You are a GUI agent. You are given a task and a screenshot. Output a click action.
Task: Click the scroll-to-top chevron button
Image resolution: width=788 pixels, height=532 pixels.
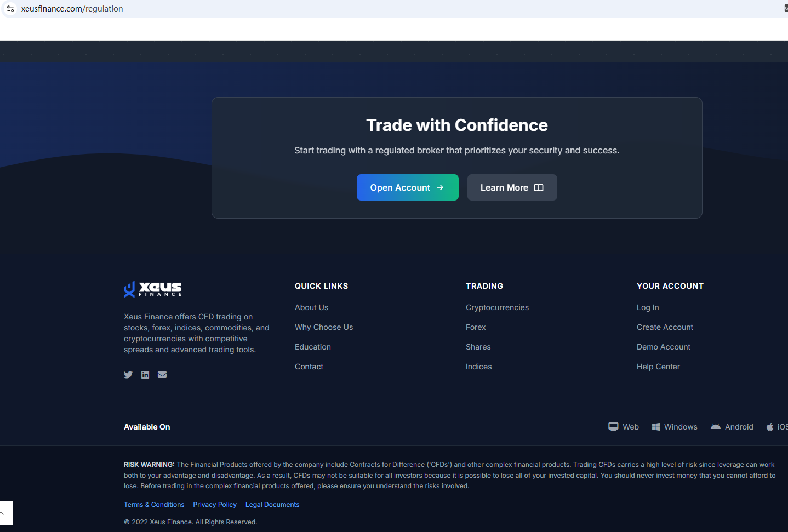(x=3, y=513)
